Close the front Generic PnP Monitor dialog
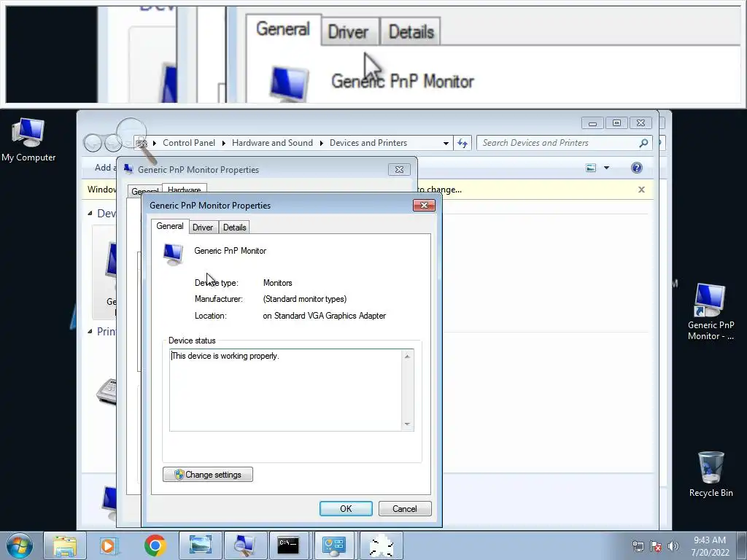The height and width of the screenshot is (560, 747). (424, 205)
